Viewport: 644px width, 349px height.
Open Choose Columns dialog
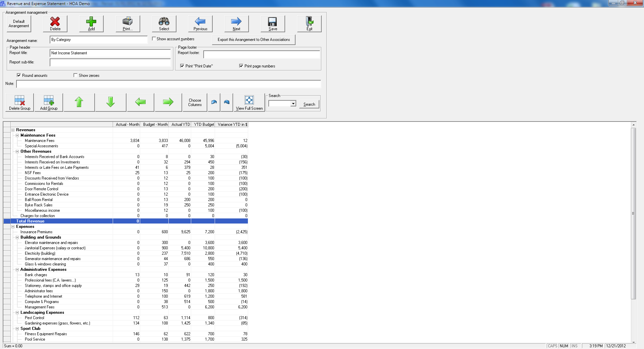coord(195,102)
